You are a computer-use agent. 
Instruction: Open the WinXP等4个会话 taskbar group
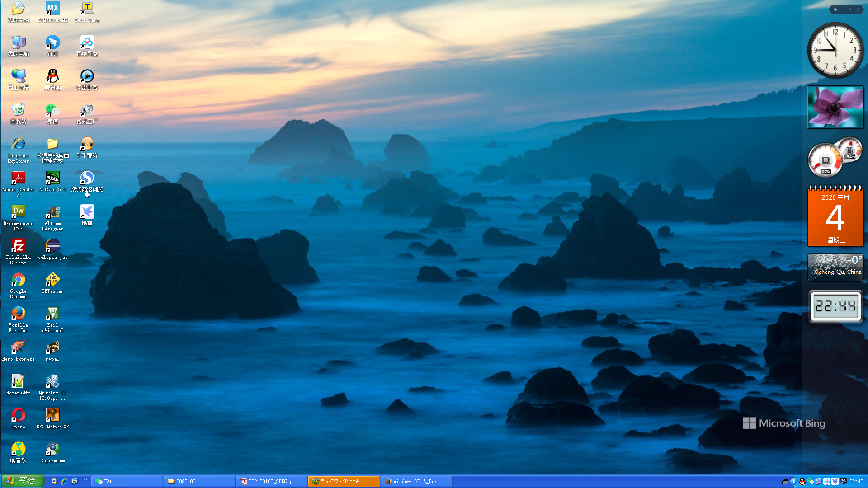coord(344,481)
